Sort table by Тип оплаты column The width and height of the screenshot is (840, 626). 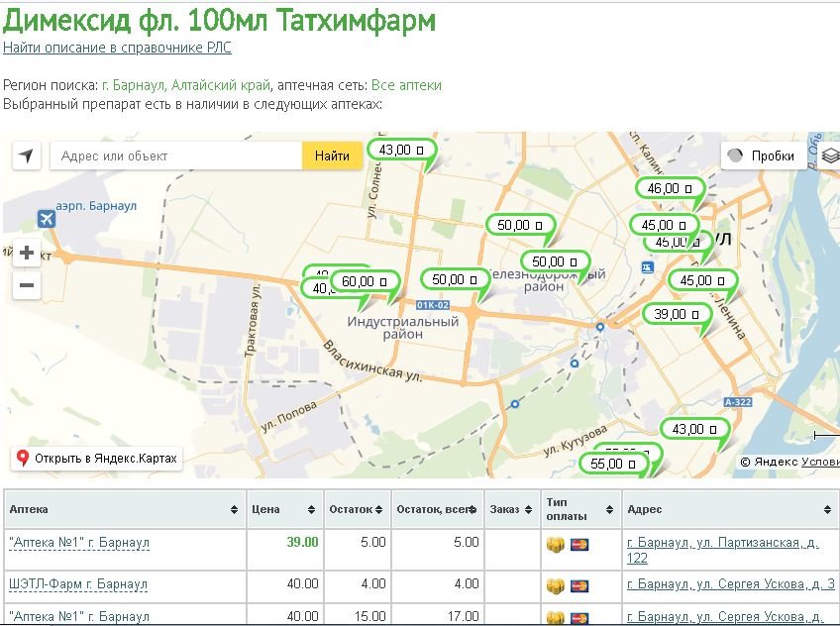pos(580,509)
